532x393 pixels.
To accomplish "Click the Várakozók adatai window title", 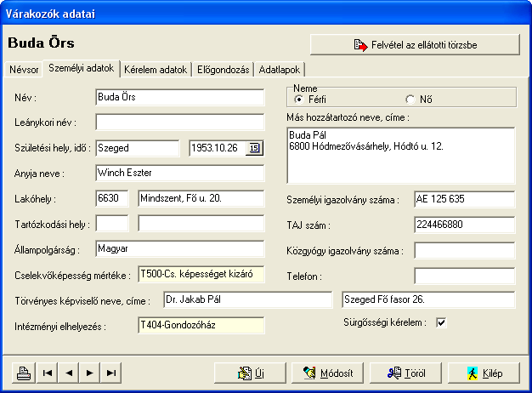I will tap(50, 14).
